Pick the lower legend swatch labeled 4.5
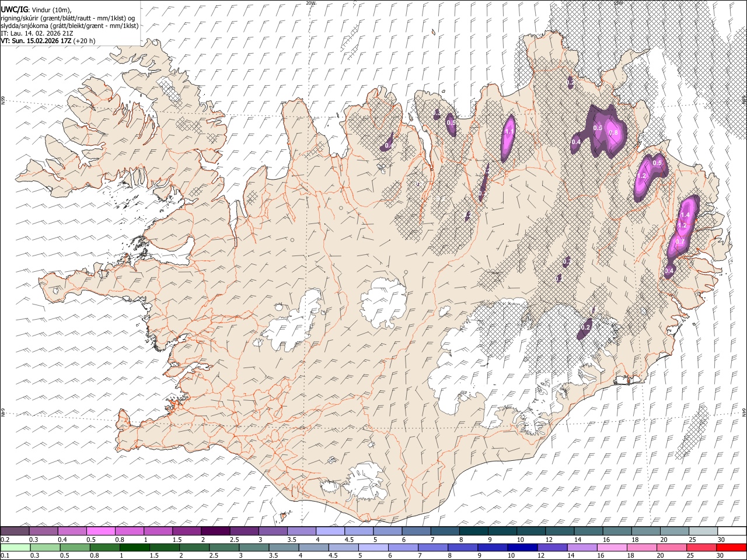This screenshot has height=560, width=747. pyautogui.click(x=343, y=547)
